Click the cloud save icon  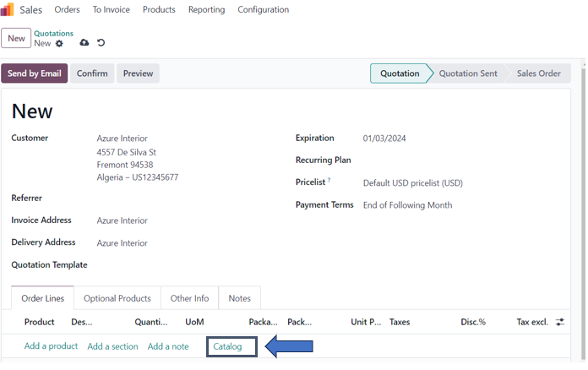tap(84, 43)
